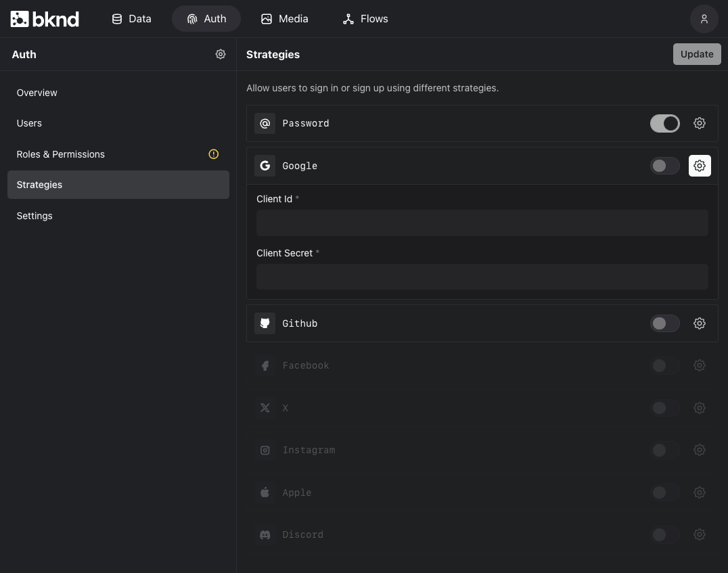Click the Facebook logo icon
This screenshot has width=728, height=573.
click(x=265, y=365)
